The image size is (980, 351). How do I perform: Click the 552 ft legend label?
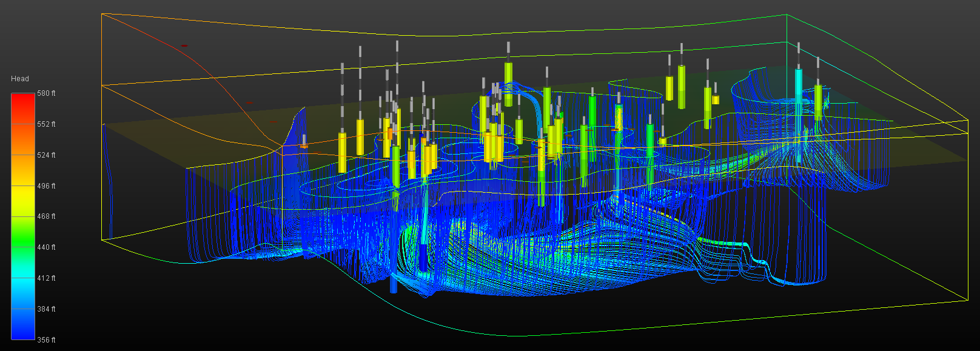pyautogui.click(x=46, y=124)
